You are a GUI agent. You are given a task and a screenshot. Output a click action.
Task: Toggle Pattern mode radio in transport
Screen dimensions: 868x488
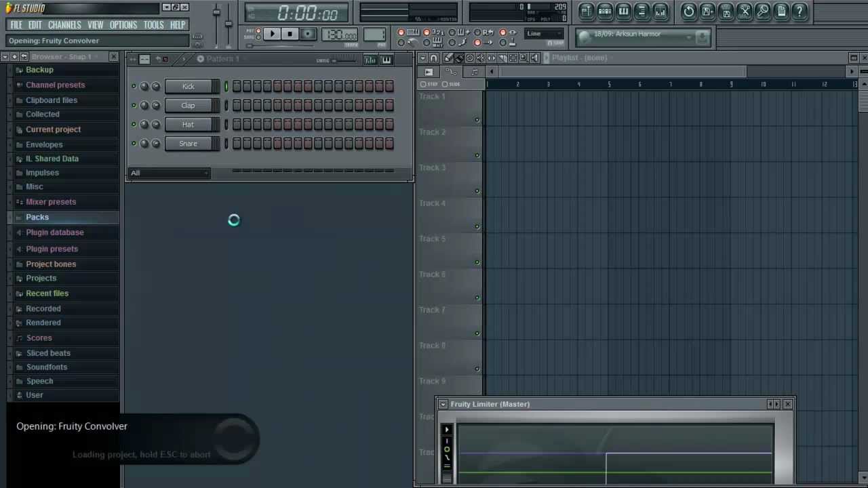click(x=258, y=30)
